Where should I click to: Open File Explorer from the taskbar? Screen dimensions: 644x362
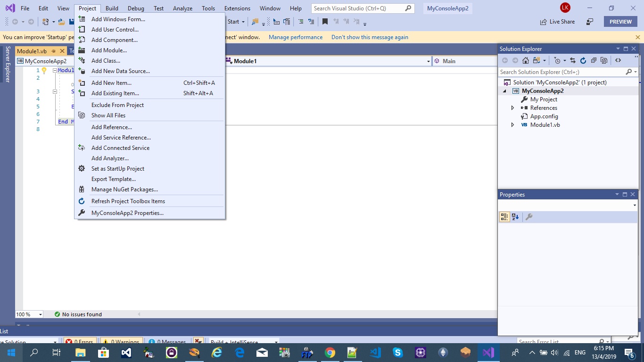point(80,353)
